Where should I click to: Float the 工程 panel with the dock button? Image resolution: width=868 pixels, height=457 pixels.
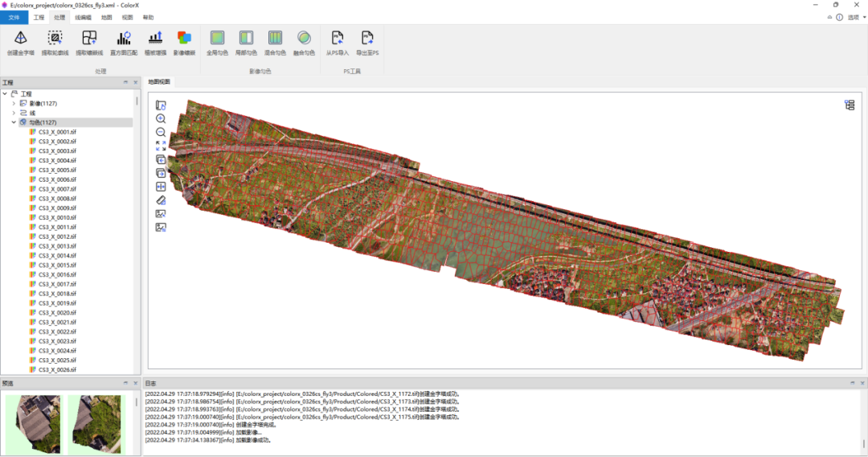125,82
